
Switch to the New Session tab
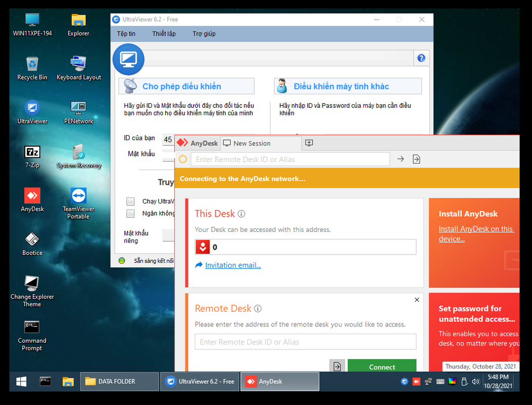[x=260, y=143]
